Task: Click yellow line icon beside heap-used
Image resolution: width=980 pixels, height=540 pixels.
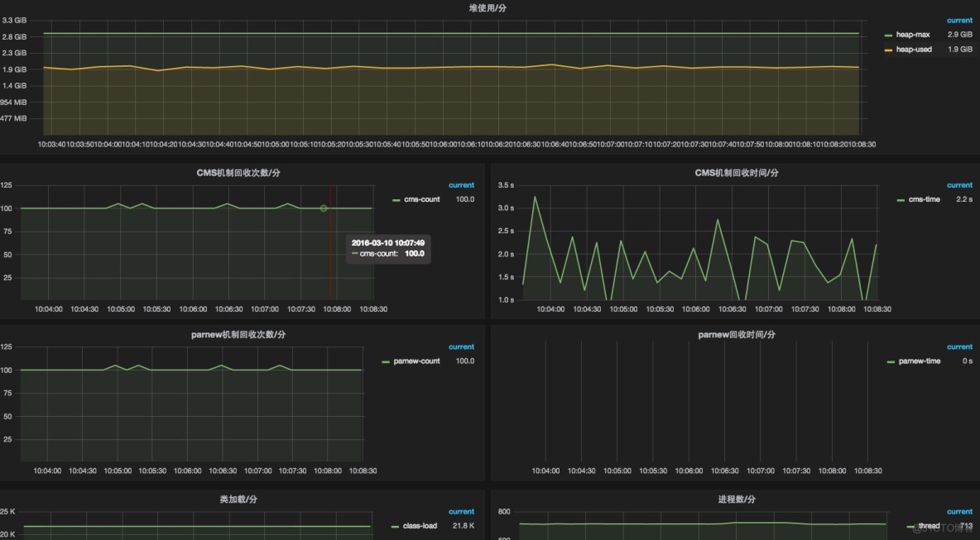Action: 889,50
